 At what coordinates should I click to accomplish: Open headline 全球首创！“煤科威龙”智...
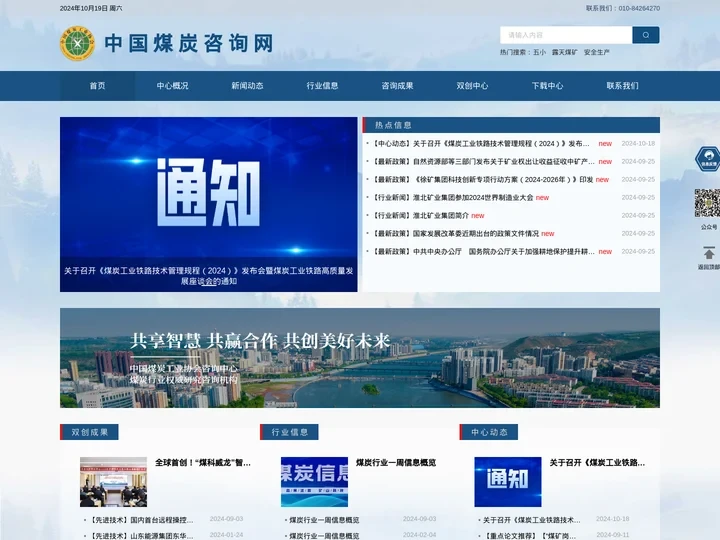pos(203,462)
